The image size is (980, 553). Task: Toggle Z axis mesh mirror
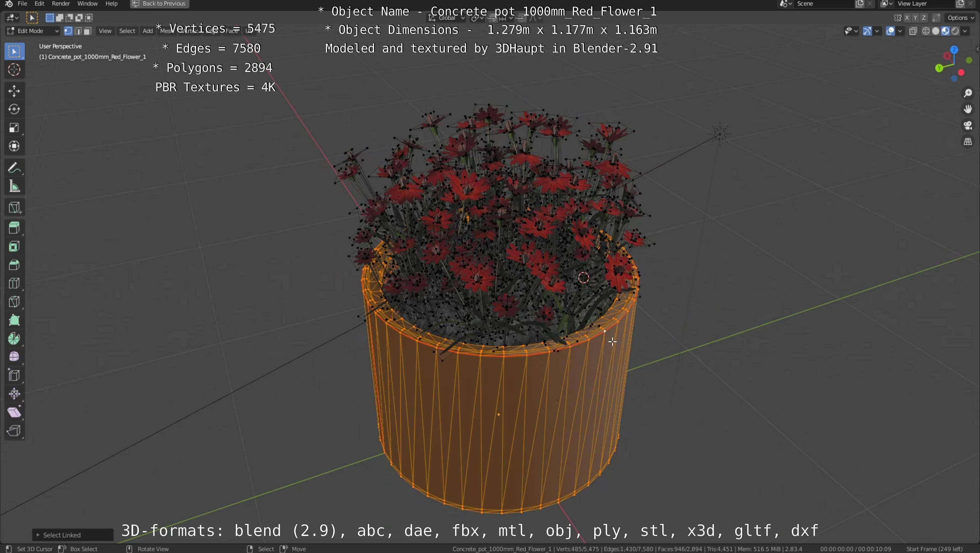pyautogui.click(x=924, y=18)
